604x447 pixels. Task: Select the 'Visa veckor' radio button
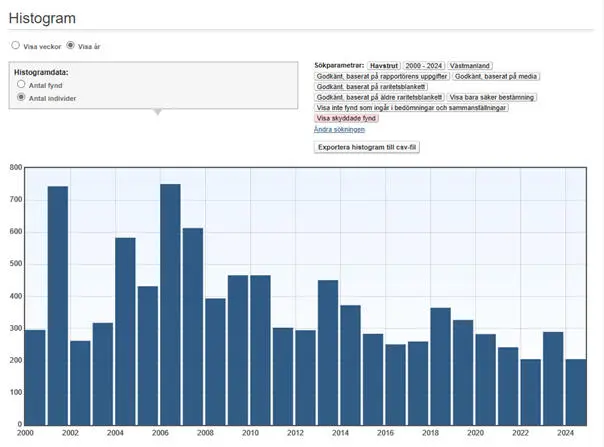[x=15, y=46]
